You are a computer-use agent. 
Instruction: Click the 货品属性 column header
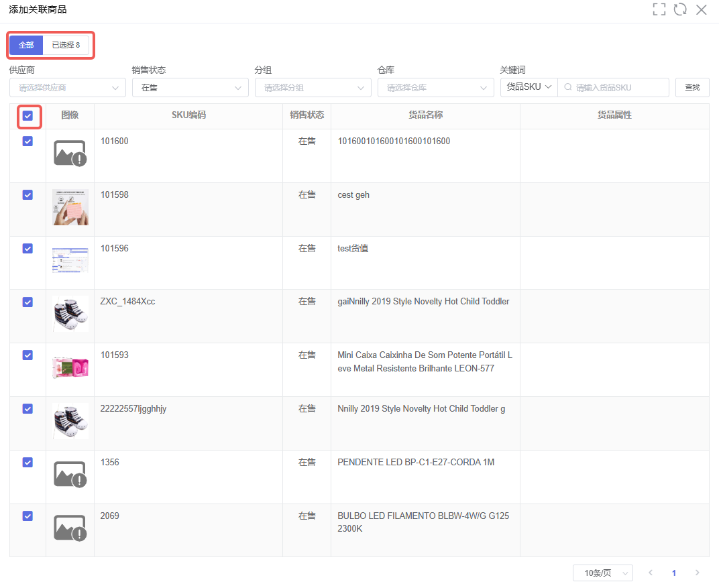click(614, 115)
